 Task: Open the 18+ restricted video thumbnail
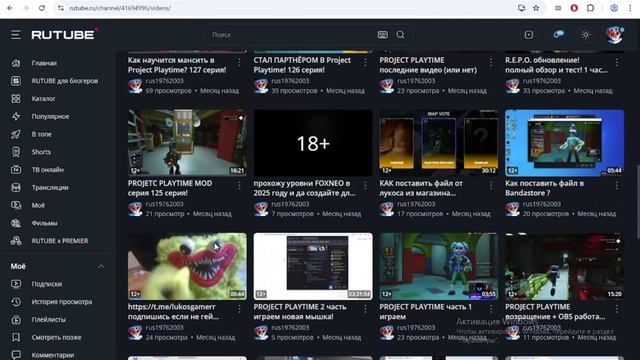[x=313, y=143]
